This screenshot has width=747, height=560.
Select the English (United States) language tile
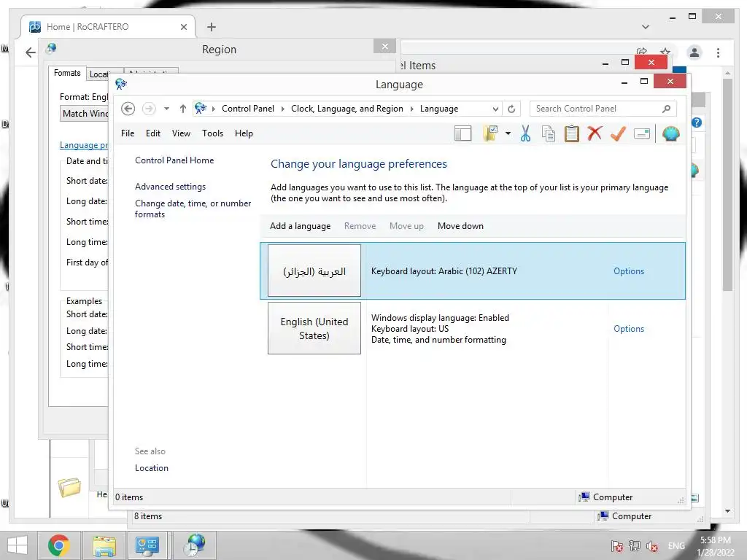pyautogui.click(x=314, y=328)
